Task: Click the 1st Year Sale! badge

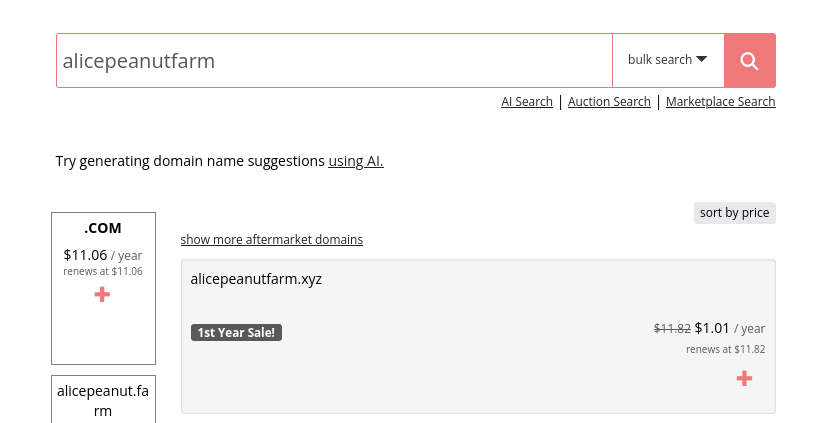Action: coord(237,332)
